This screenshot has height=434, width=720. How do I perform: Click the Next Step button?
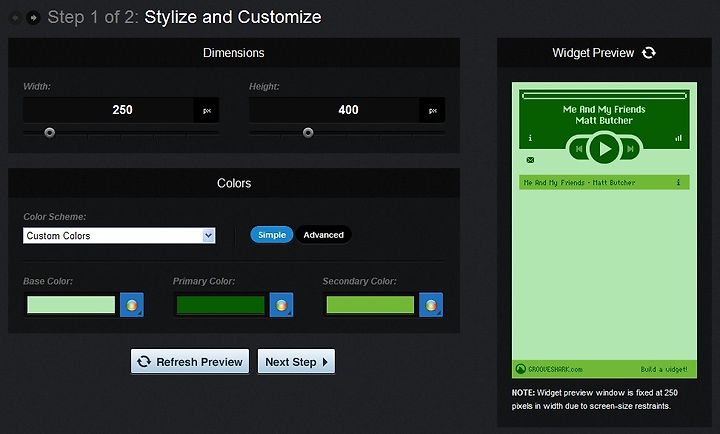(x=296, y=362)
